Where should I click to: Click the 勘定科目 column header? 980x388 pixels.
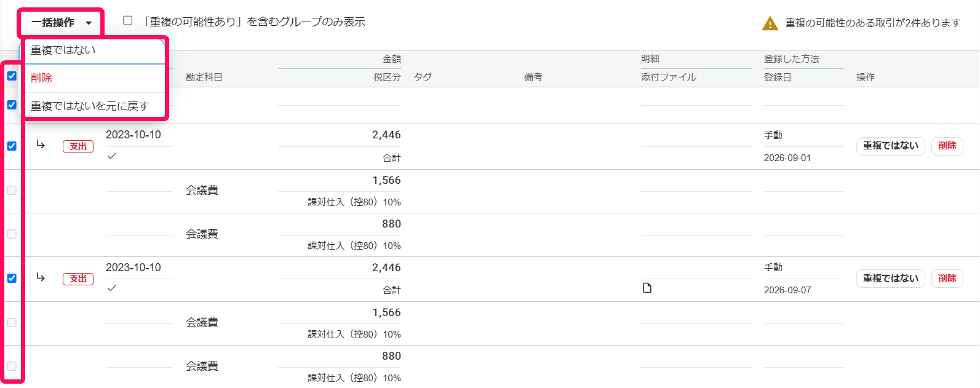(204, 77)
